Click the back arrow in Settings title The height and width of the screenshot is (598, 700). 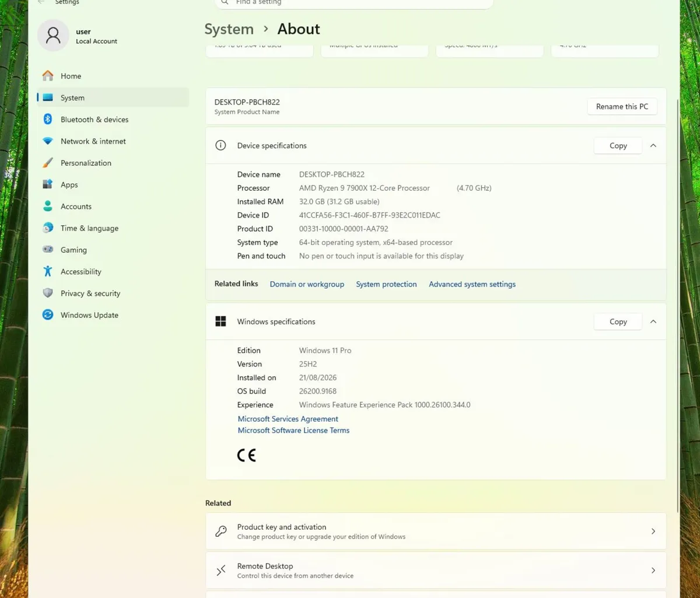point(41,3)
